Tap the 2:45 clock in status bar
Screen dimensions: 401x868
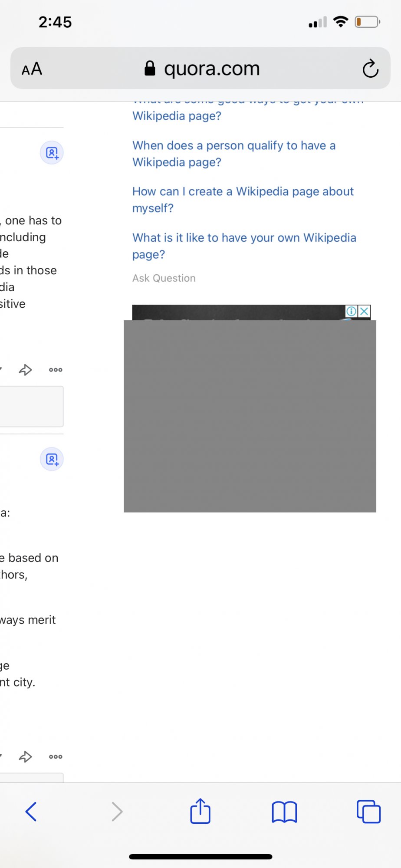(55, 22)
